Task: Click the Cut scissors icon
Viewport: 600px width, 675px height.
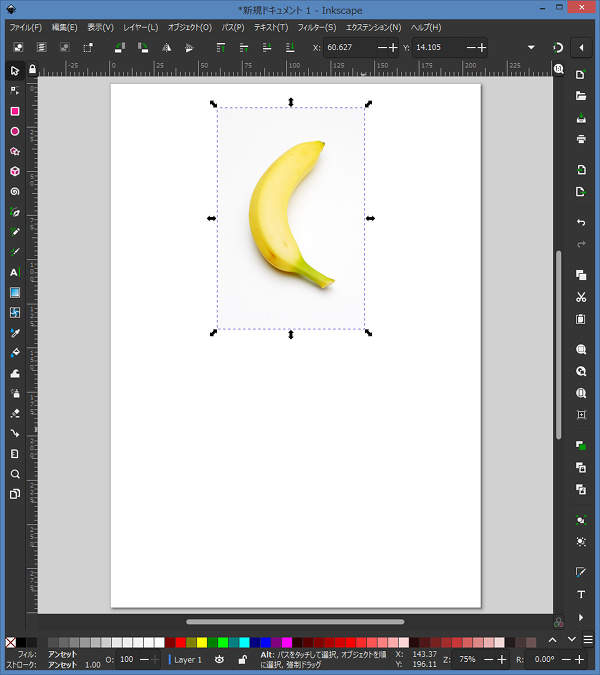Action: pyautogui.click(x=581, y=297)
